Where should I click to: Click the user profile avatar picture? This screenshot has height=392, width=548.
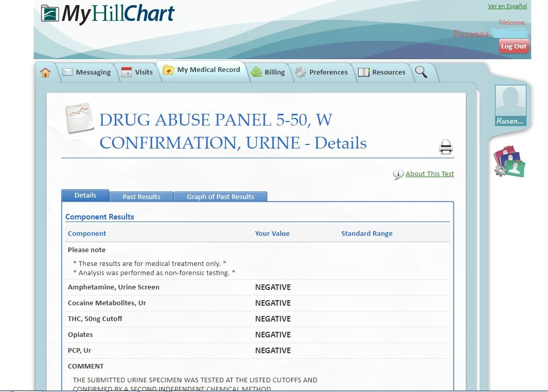point(510,102)
